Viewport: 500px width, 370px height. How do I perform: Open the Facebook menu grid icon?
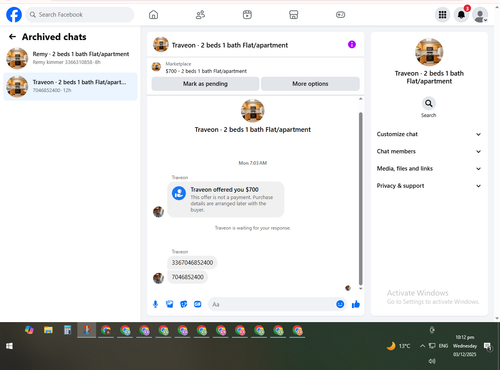pos(442,15)
